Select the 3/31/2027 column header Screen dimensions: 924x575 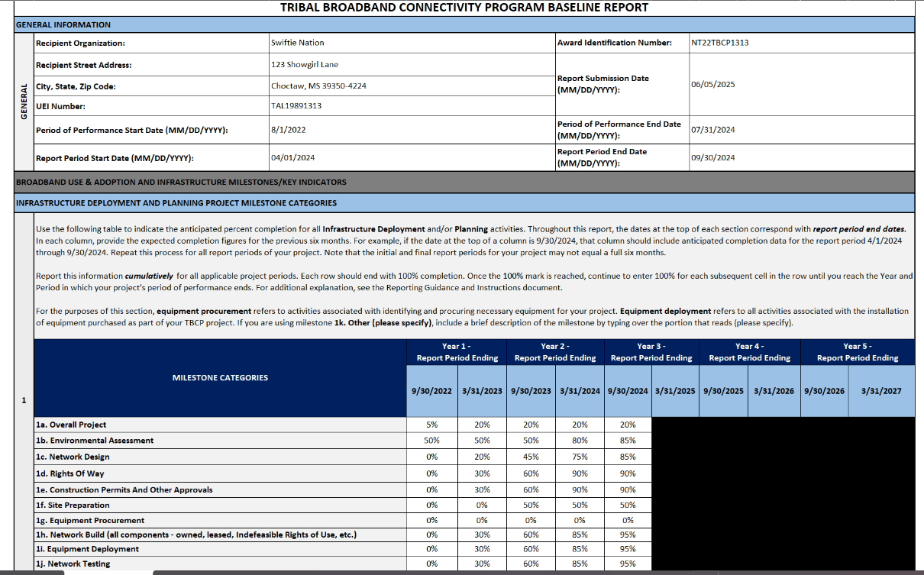pyautogui.click(x=880, y=391)
